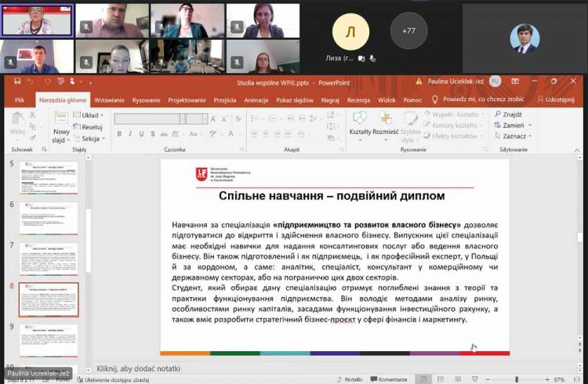
Task: Click Resetuj slide layout button
Action: tap(91, 126)
